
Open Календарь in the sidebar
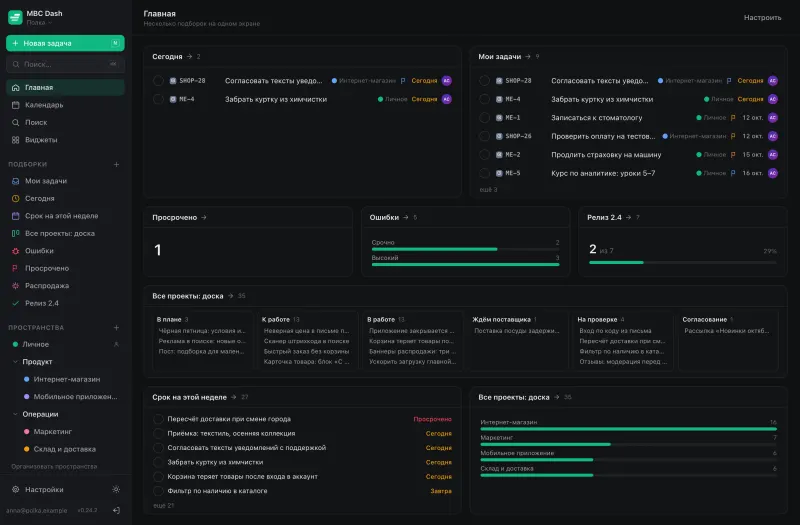pyautogui.click(x=65, y=105)
